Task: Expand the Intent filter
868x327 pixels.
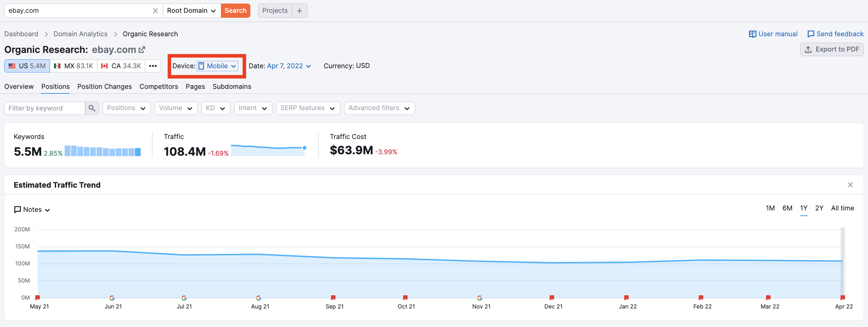Action: pos(253,108)
